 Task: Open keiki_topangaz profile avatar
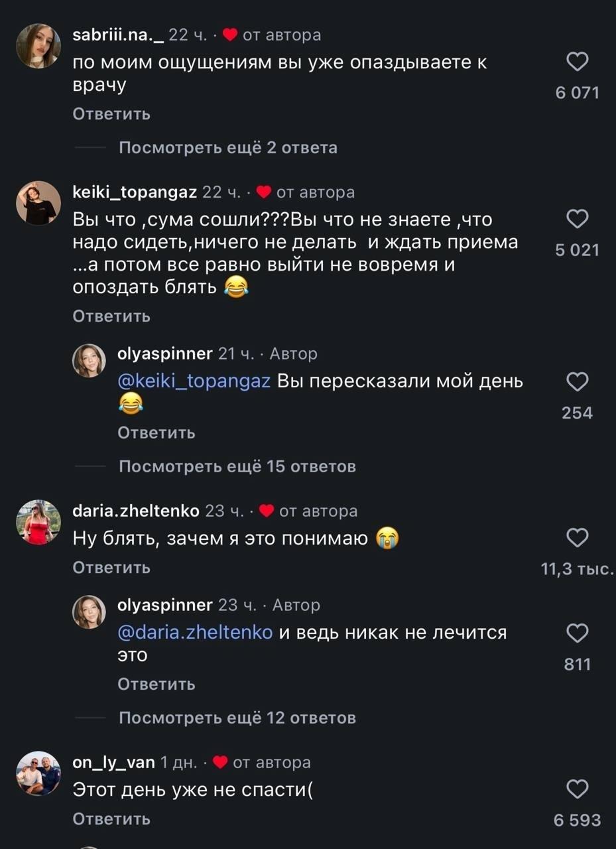(38, 203)
